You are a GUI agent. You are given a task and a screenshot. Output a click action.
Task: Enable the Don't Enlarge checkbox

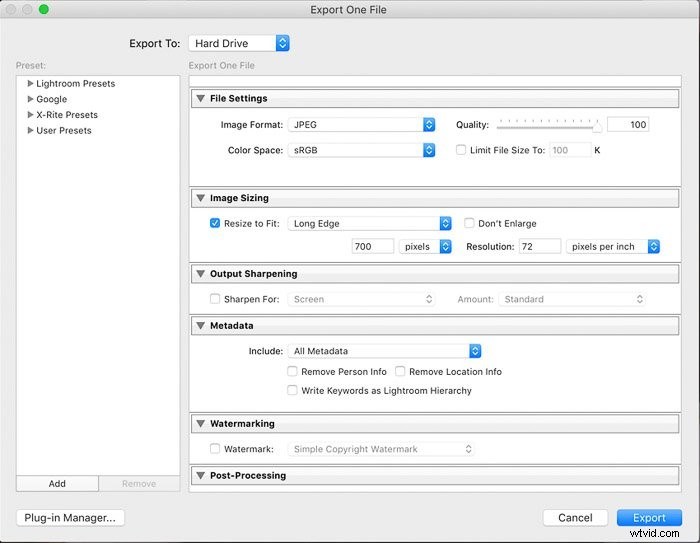pos(470,223)
